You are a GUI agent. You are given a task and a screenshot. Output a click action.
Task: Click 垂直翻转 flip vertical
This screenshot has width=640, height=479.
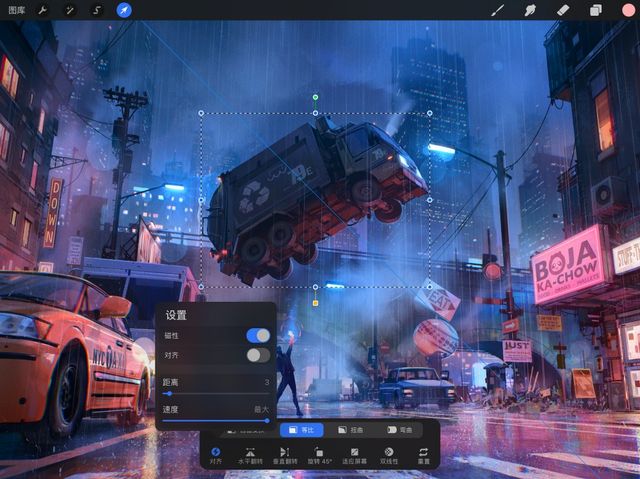(284, 455)
